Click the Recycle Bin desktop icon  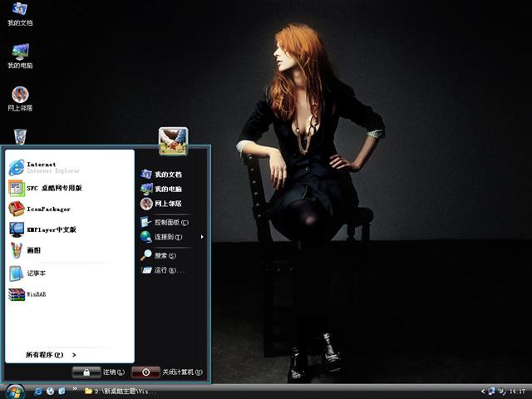20,136
